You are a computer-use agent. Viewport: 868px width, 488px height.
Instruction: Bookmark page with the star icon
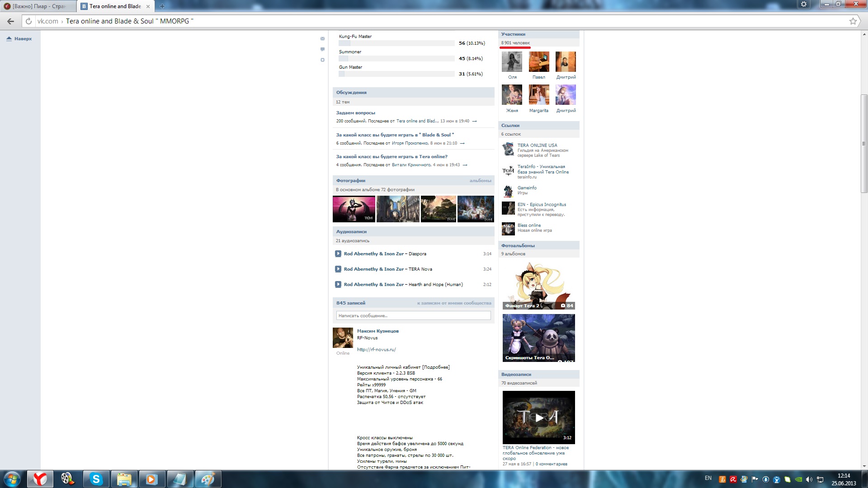pyautogui.click(x=853, y=21)
